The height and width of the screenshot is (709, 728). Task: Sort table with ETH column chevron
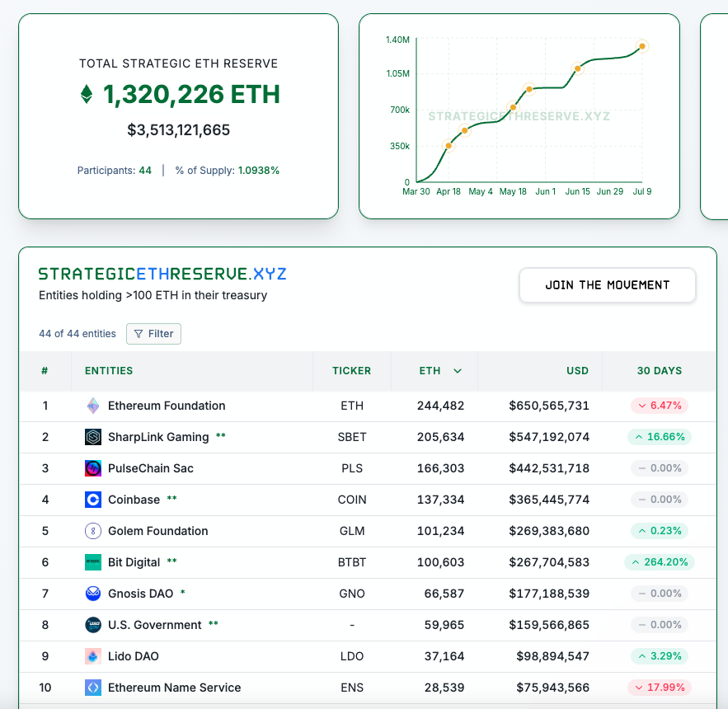pos(458,371)
